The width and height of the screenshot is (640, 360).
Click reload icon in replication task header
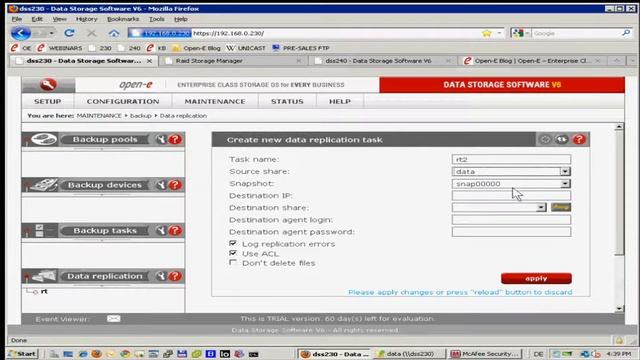[x=562, y=140]
